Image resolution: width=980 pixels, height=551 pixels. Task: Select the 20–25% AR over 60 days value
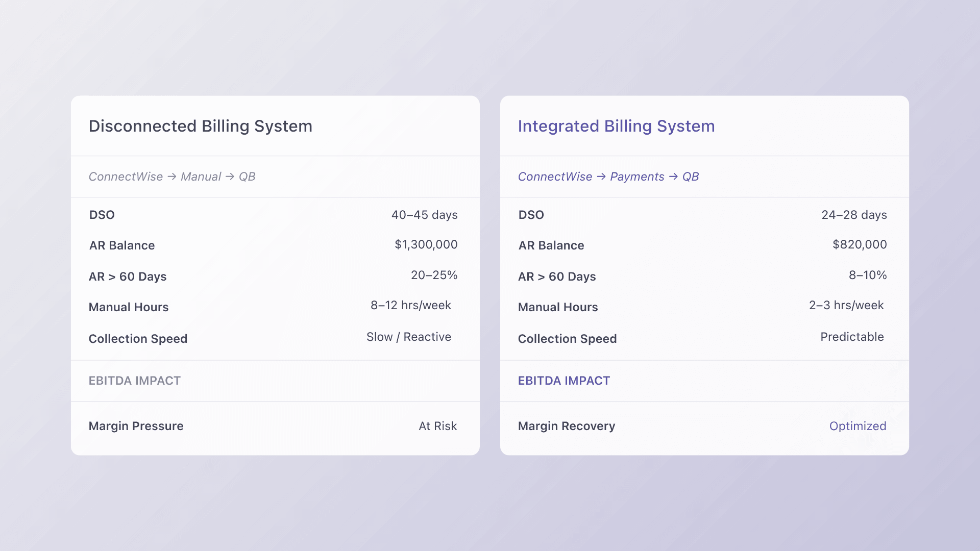pos(434,275)
